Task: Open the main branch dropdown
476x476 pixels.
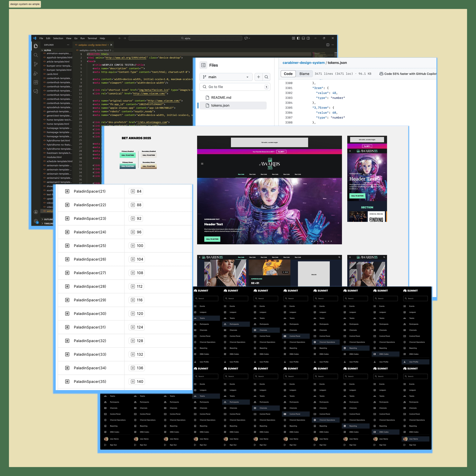Action: coord(226,77)
